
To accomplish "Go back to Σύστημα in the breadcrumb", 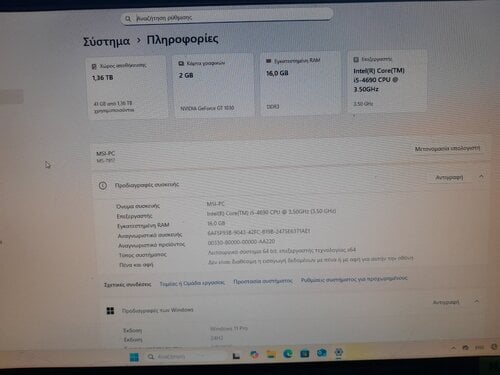I will 106,42.
